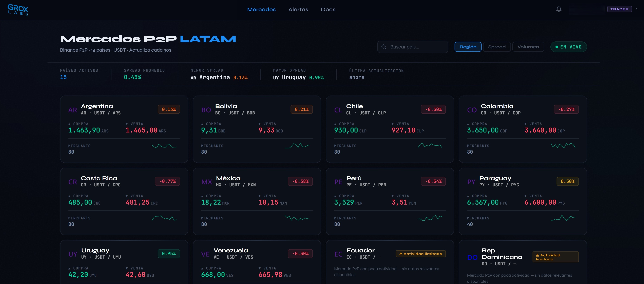Click Argentina's 0.13% spread badge
This screenshot has height=284, width=644.
pos(169,109)
